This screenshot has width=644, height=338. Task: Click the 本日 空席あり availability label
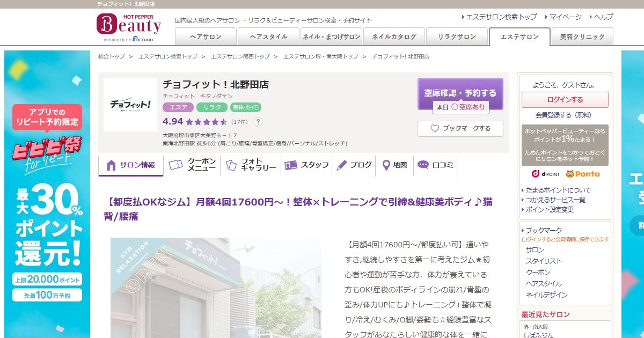(460, 107)
